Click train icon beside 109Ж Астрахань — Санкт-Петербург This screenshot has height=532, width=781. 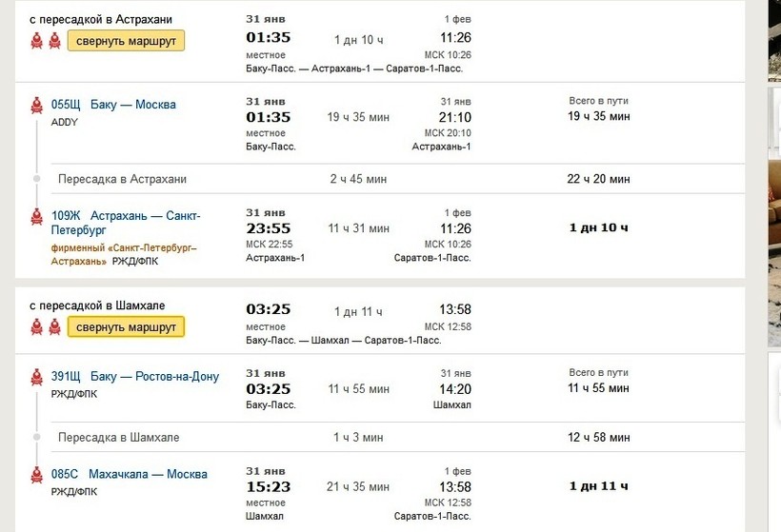pos(36,217)
